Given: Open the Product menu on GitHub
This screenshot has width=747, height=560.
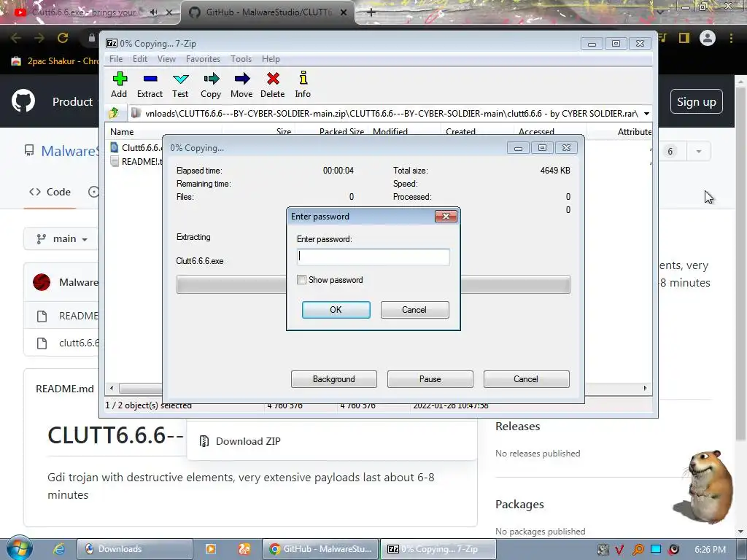Looking at the screenshot, I should click(x=72, y=101).
